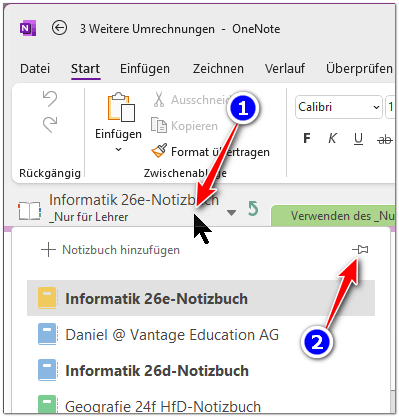Collapse the notebook list dropdown arrow
The image size is (399, 417).
pos(231,212)
